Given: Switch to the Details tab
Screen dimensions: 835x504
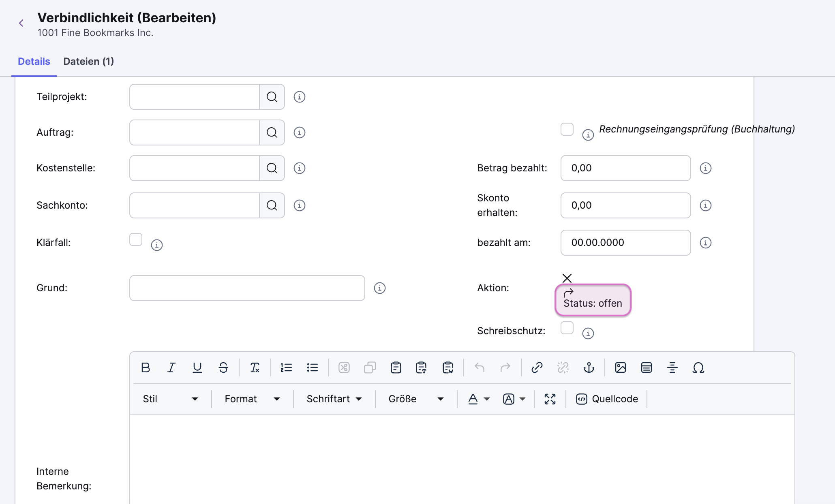Looking at the screenshot, I should pos(34,62).
